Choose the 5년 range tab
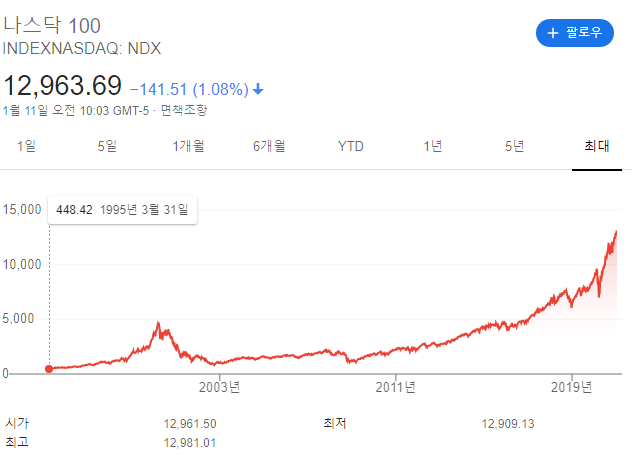632x458 pixels. pyautogui.click(x=515, y=146)
